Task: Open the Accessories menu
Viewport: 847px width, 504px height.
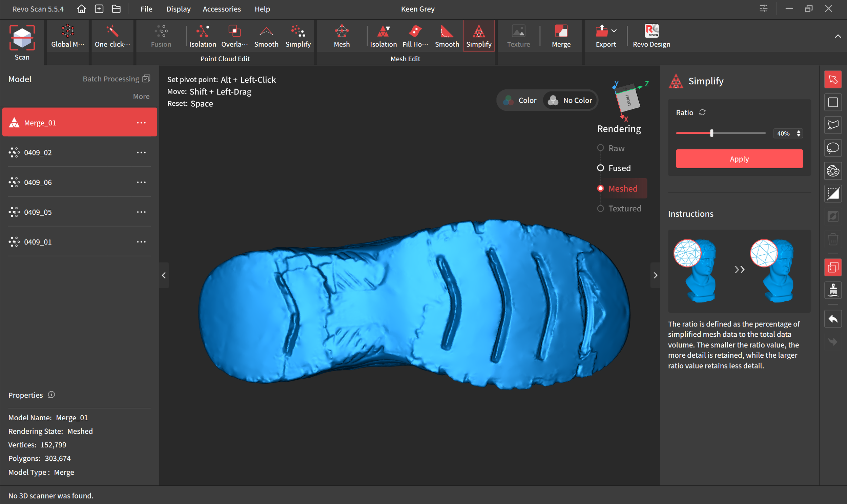Action: click(x=222, y=9)
